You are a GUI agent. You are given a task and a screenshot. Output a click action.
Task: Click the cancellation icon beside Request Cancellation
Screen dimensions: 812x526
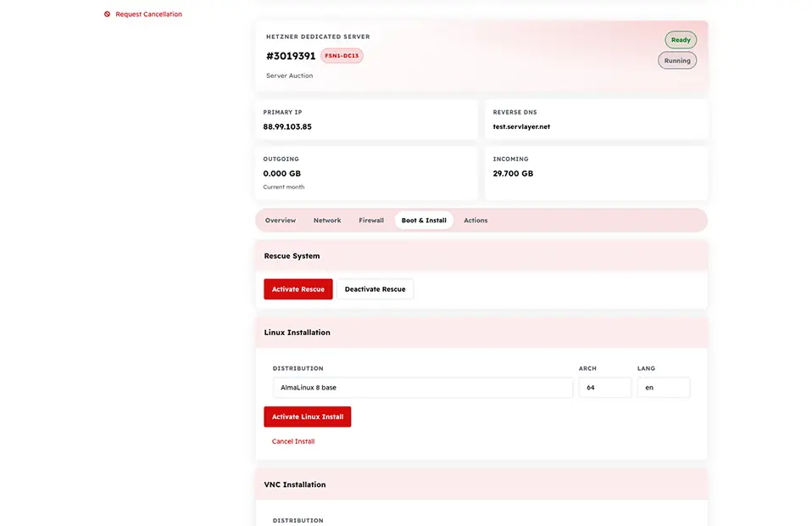107,14
